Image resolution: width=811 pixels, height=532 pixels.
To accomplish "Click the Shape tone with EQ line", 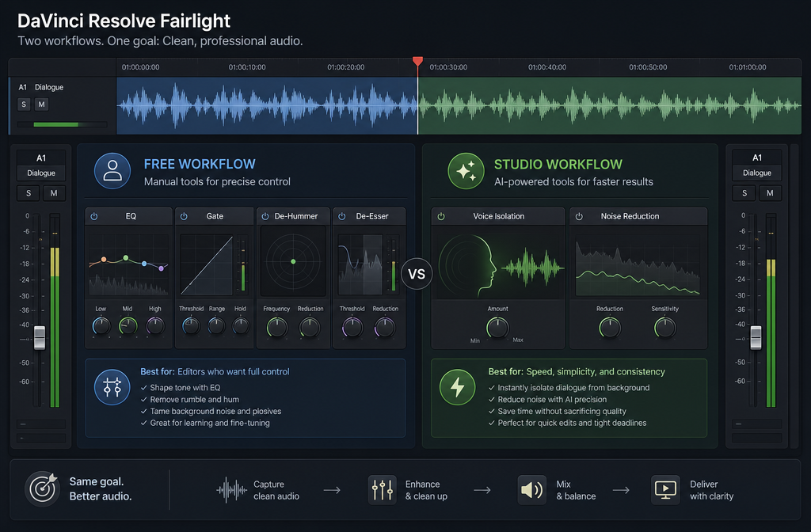I will click(x=181, y=388).
